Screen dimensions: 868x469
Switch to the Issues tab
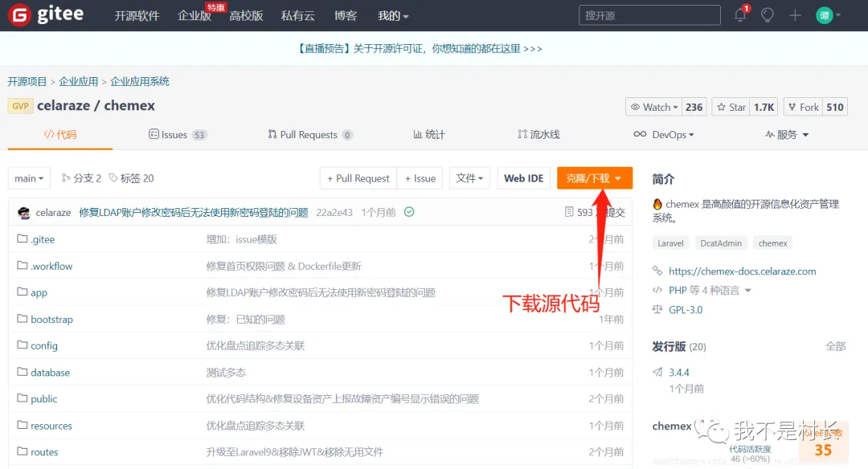click(x=177, y=135)
